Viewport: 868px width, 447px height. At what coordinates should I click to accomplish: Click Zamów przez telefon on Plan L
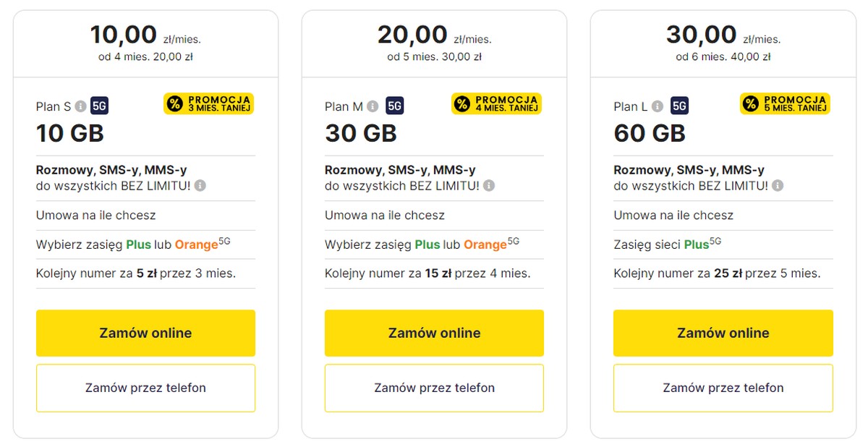(723, 388)
